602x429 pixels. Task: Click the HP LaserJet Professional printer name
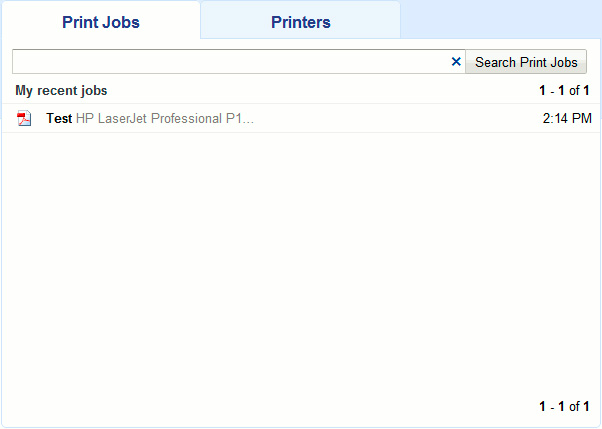click(x=165, y=118)
